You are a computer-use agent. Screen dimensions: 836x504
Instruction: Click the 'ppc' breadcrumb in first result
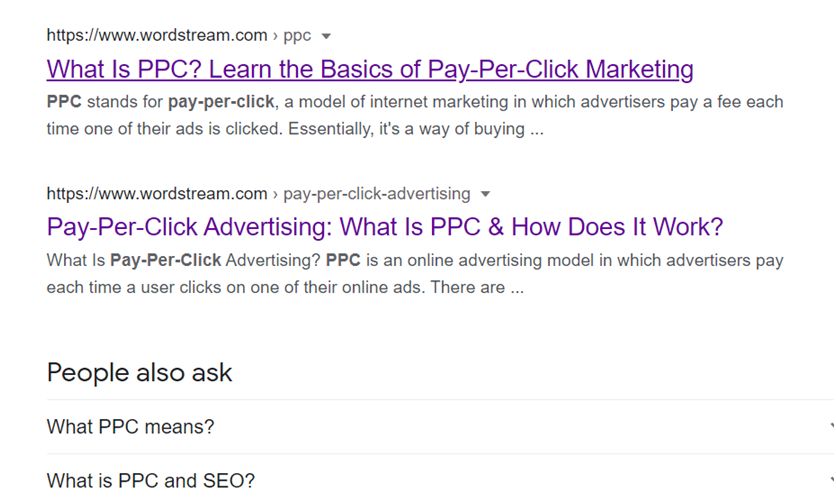coord(297,36)
